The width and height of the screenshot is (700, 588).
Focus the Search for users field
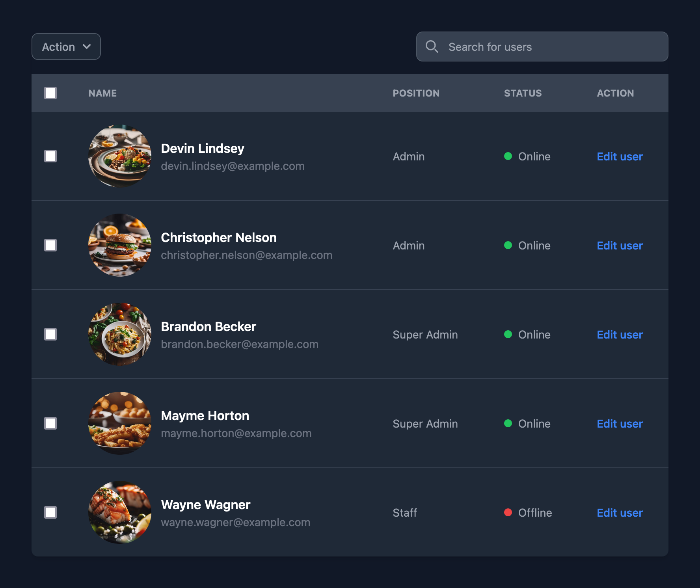542,47
